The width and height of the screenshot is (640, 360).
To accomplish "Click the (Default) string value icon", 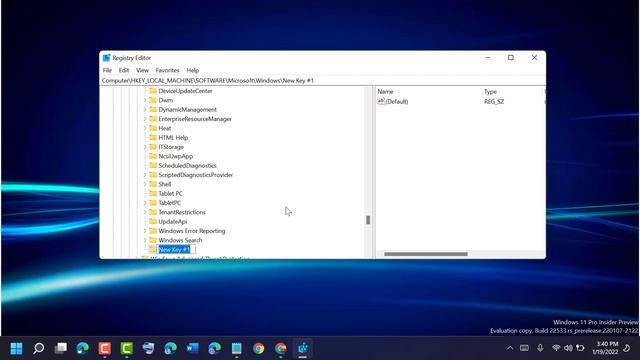I will pyautogui.click(x=381, y=101).
